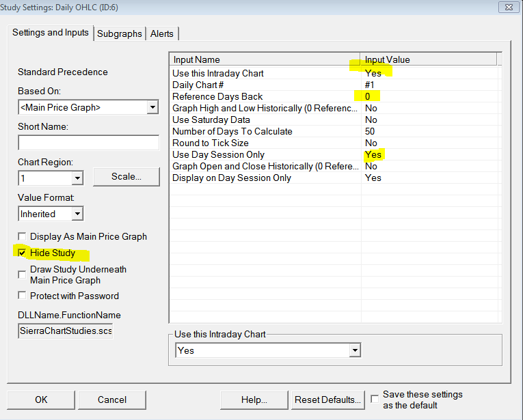Click the OK button
523x420 pixels.
[41, 400]
